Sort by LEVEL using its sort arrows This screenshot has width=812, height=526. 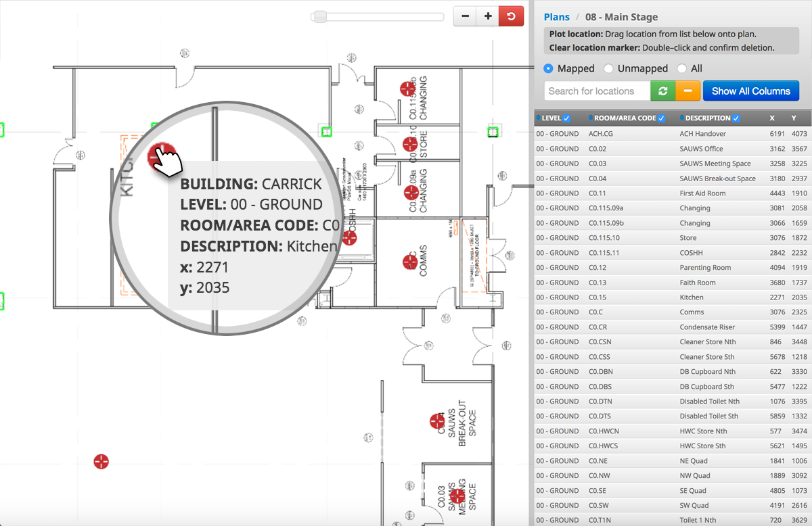(539, 118)
